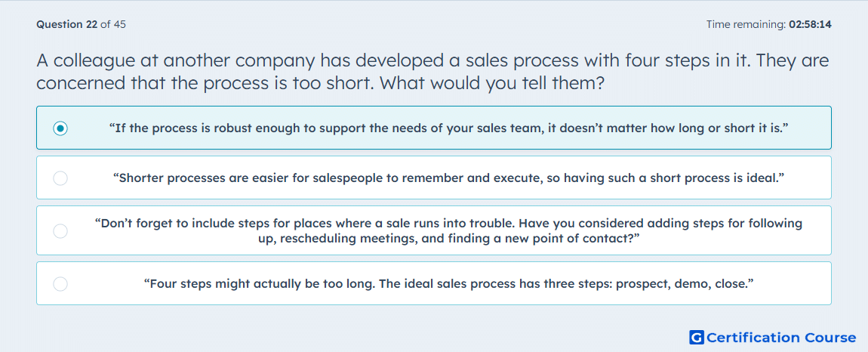Click the bold "Question 22" counter
This screenshot has width=868, height=352.
click(x=67, y=24)
